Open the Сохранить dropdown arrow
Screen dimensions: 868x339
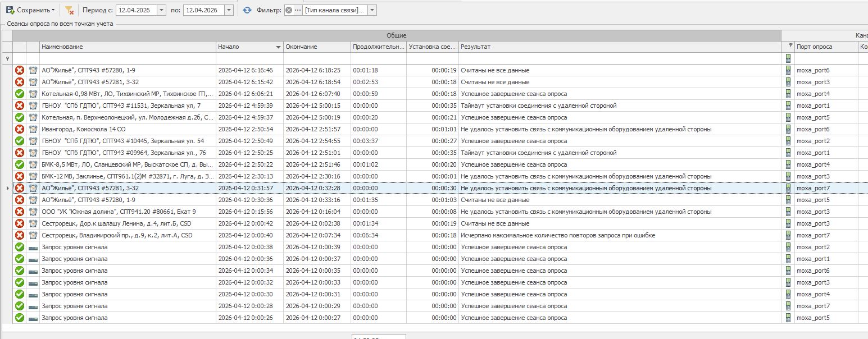53,10
